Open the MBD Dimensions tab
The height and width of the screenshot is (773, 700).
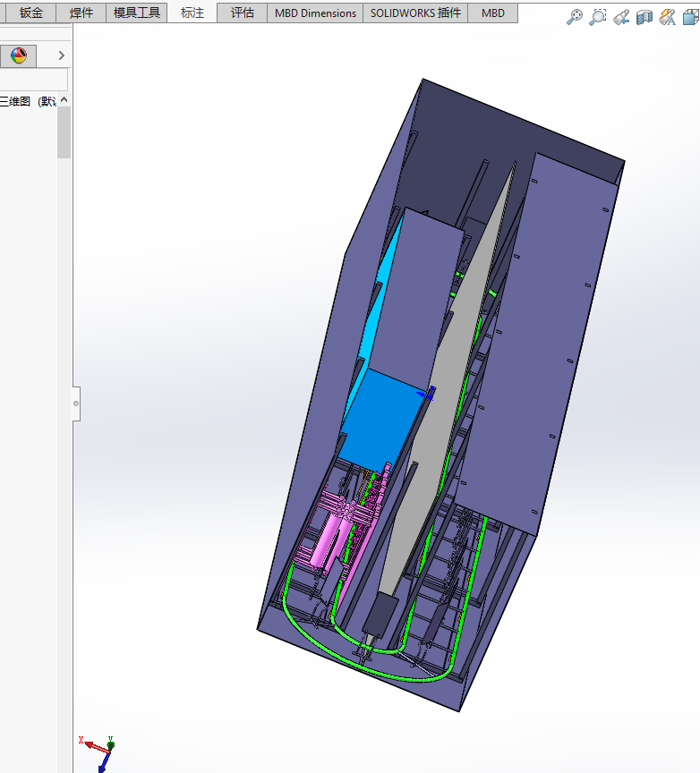point(315,13)
